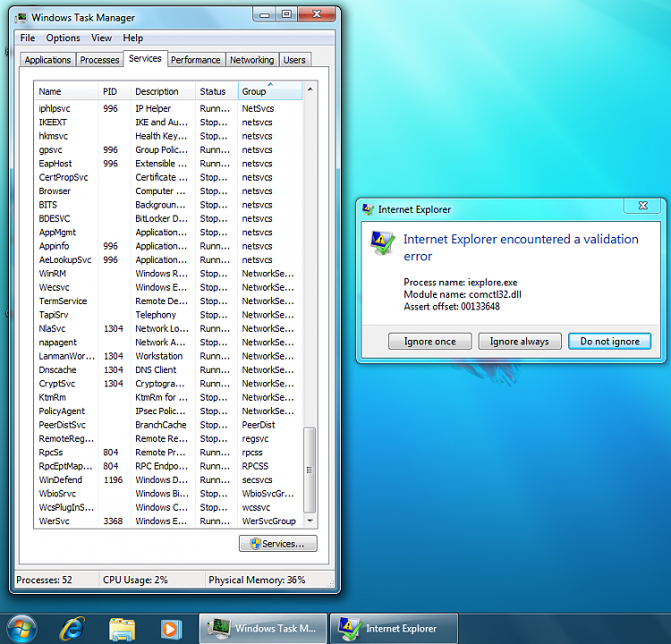
Task: Click Ignore always button
Action: 520,341
